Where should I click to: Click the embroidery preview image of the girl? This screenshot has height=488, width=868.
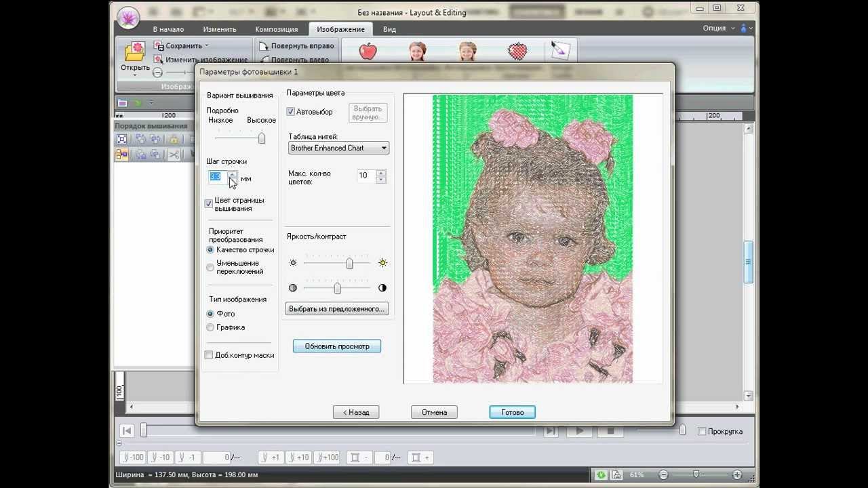533,239
